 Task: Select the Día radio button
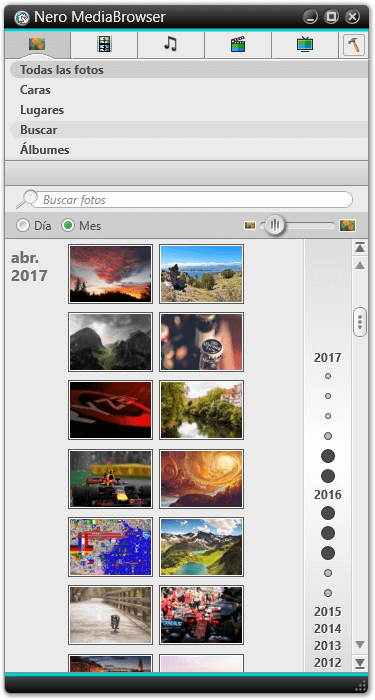point(22,225)
